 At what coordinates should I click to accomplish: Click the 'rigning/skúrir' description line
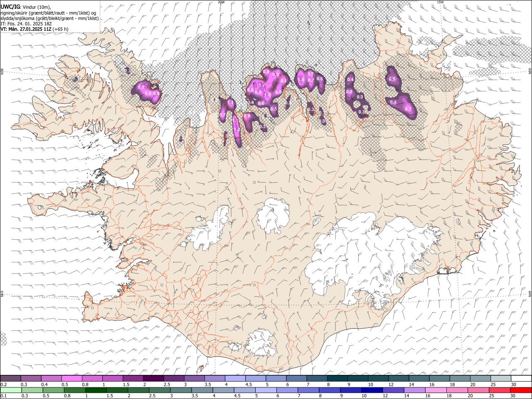point(48,12)
